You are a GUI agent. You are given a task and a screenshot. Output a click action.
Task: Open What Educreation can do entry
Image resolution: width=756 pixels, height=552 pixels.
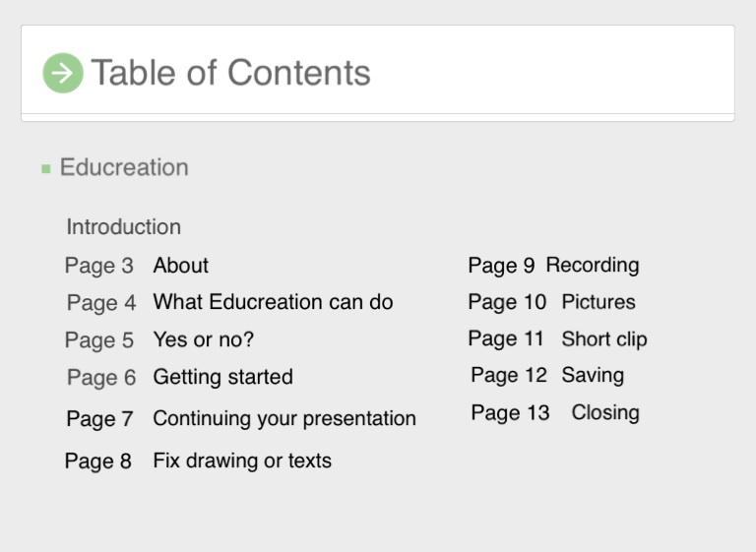[x=273, y=302]
